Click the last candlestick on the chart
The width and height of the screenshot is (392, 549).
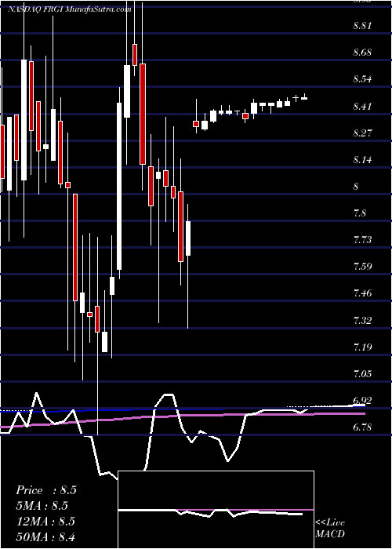304,97
